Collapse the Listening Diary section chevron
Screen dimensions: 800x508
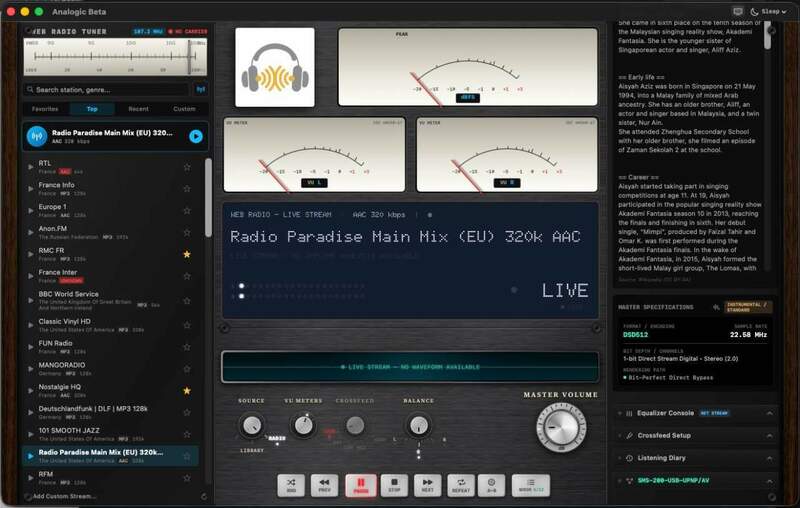(769, 458)
